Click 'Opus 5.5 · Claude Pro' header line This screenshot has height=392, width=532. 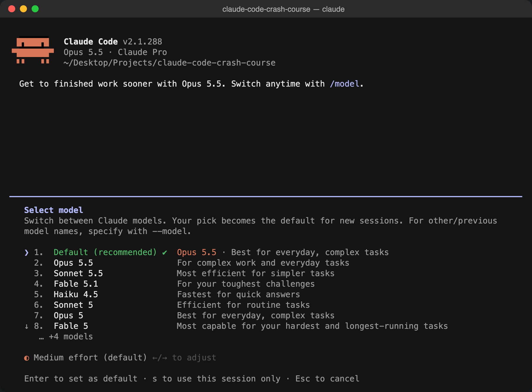tap(115, 52)
